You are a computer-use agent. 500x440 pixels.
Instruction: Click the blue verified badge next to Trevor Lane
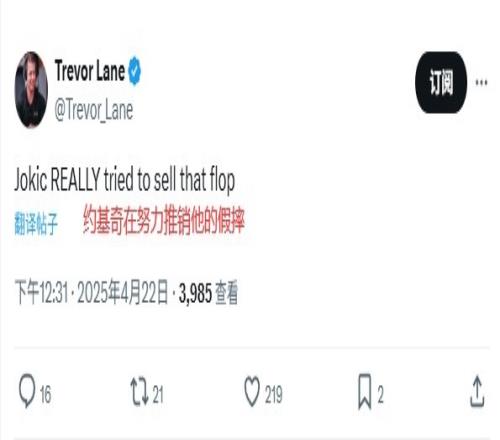pos(135,71)
